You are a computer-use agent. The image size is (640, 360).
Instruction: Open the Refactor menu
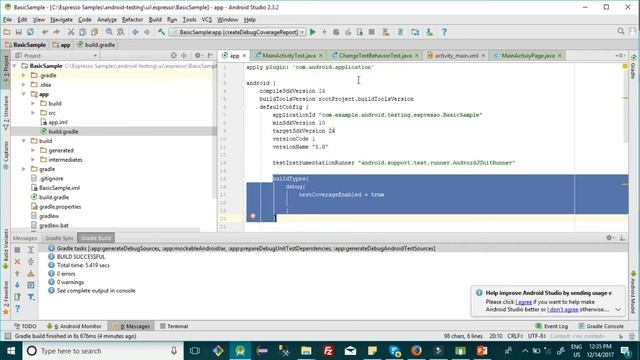tap(132, 20)
